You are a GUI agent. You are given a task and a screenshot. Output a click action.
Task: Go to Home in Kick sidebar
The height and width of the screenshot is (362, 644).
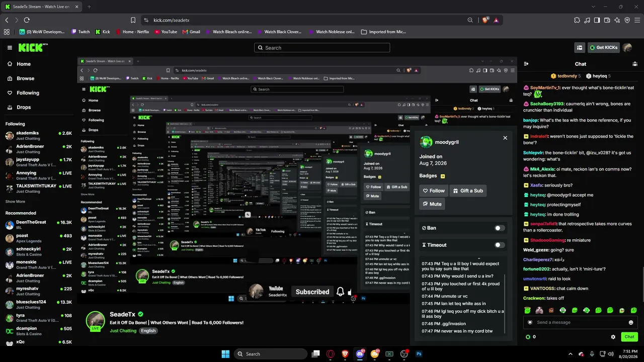click(19, 64)
